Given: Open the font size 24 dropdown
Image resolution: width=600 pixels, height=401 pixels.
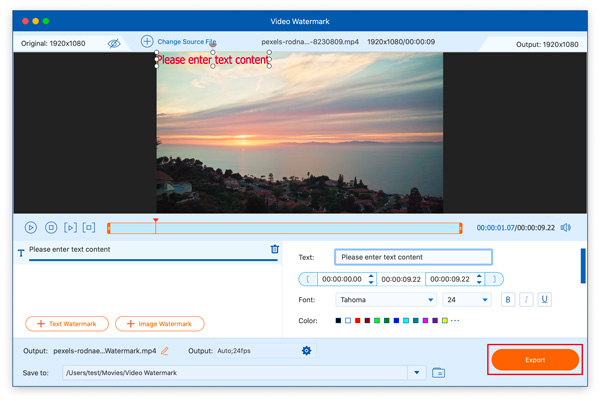Looking at the screenshot, I should (x=467, y=300).
